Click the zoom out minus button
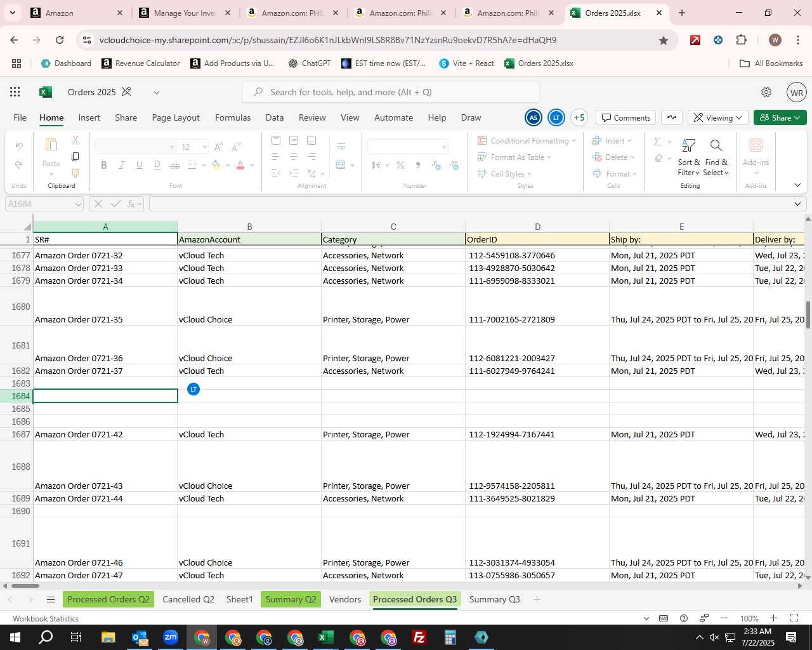The height and width of the screenshot is (650, 812). [724, 618]
